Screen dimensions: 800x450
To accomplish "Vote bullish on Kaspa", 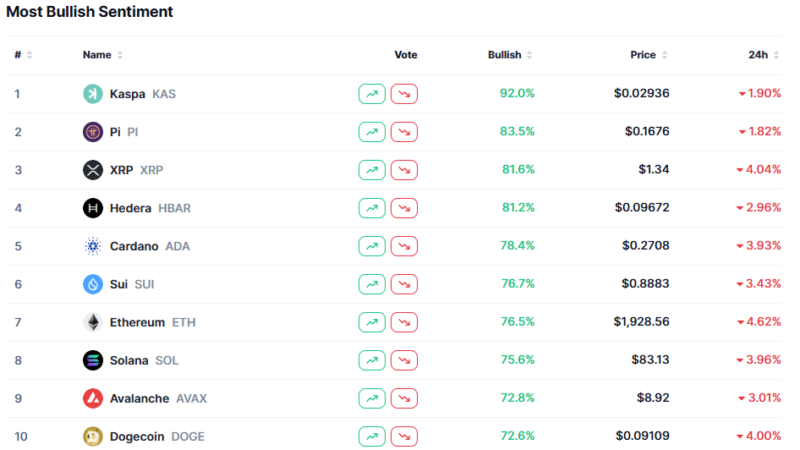I will coord(372,94).
